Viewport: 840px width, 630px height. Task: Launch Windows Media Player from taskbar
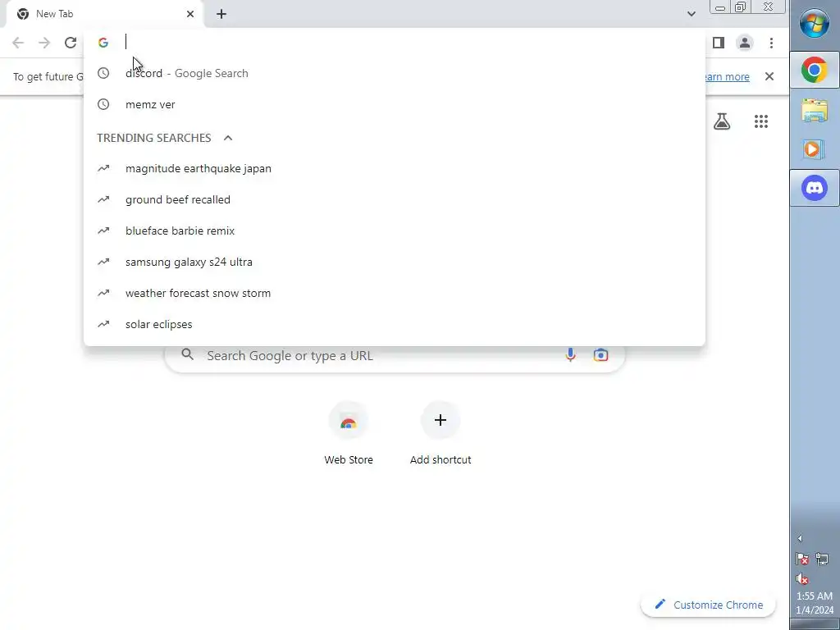point(815,149)
